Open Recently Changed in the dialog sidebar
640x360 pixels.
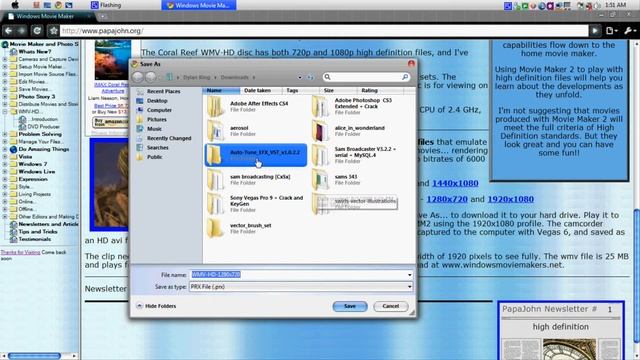[x=169, y=138]
